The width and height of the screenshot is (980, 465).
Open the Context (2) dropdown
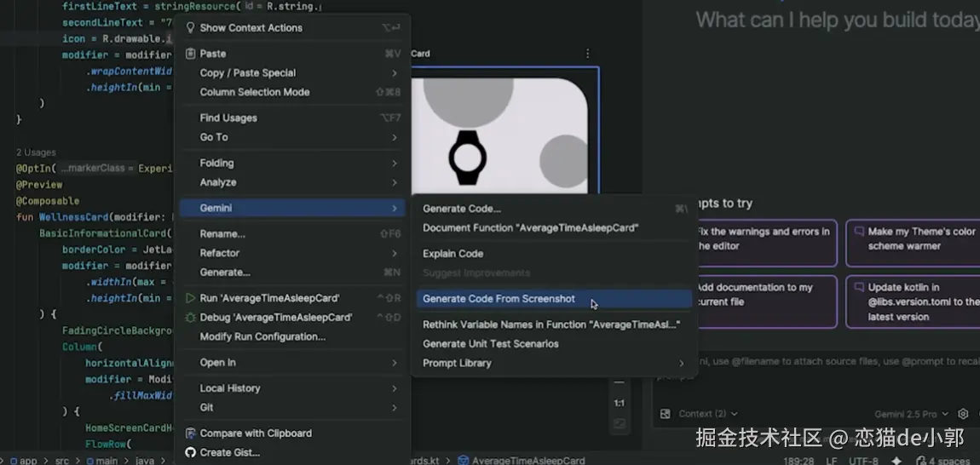(708, 414)
